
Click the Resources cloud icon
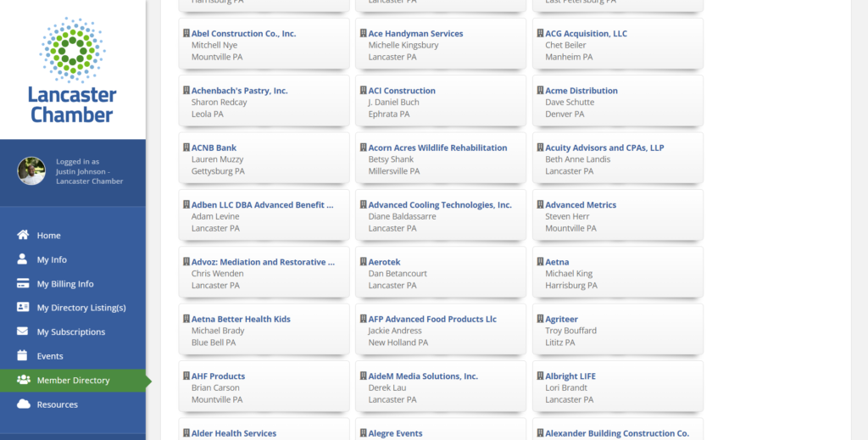[x=23, y=404]
